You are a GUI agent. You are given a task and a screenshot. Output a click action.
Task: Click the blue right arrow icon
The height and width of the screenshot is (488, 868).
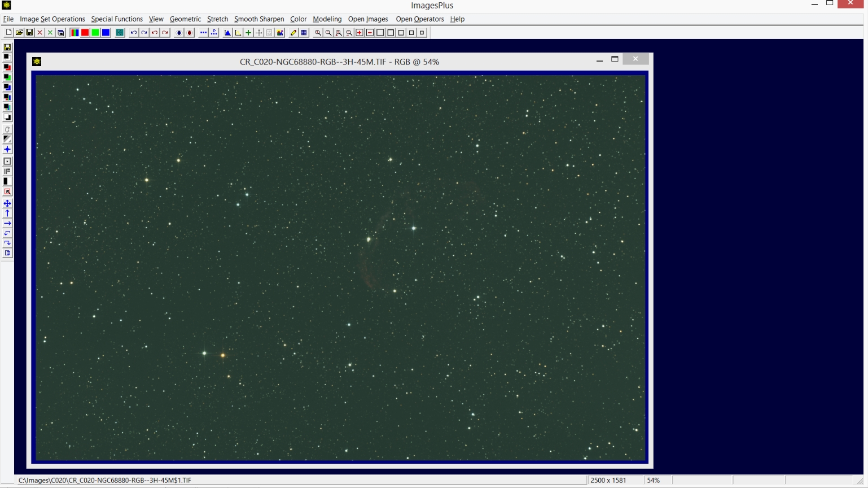coord(7,224)
